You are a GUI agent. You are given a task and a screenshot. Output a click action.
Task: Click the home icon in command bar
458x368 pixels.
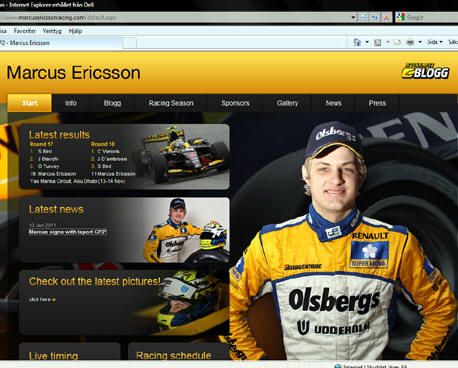[x=357, y=42]
